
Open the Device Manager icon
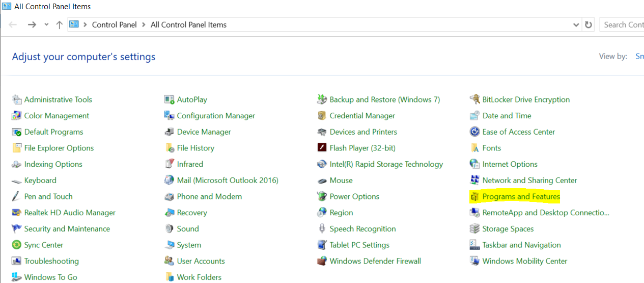(169, 132)
